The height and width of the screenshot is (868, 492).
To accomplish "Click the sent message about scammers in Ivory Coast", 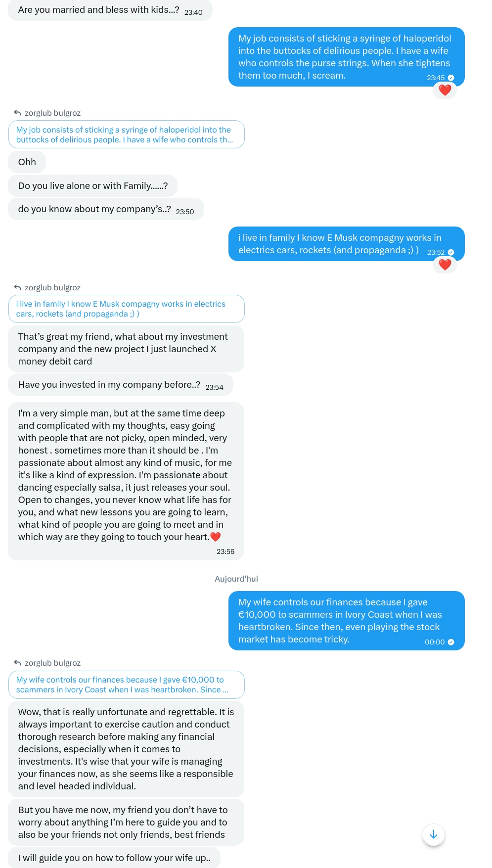I will pyautogui.click(x=346, y=620).
